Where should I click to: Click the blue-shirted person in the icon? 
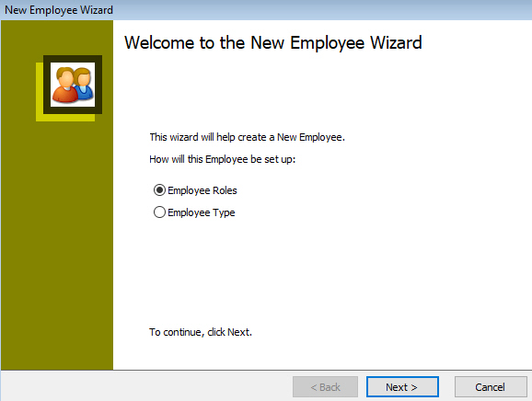pyautogui.click(x=85, y=84)
